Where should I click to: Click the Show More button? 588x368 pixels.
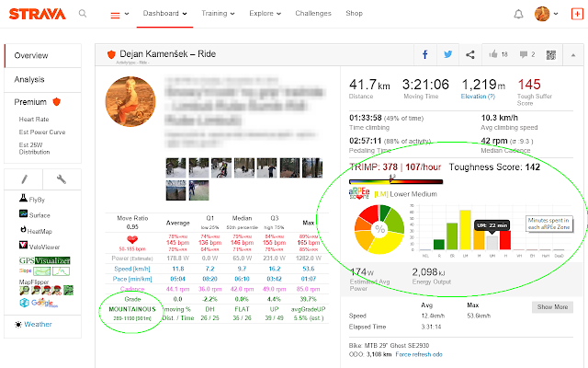coord(552,307)
